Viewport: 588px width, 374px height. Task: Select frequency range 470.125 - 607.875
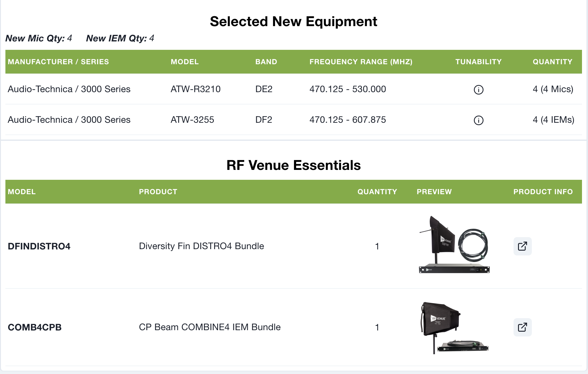coord(348,120)
